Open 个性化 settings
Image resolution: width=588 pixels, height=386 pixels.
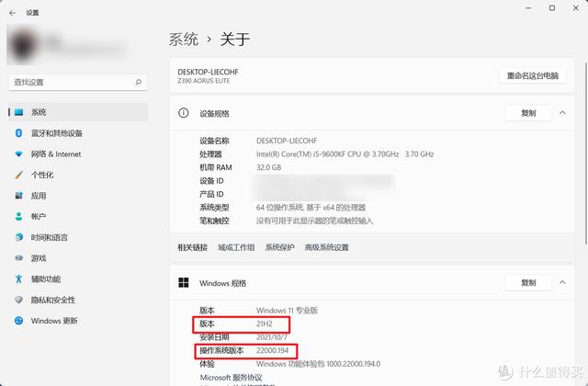(78, 175)
